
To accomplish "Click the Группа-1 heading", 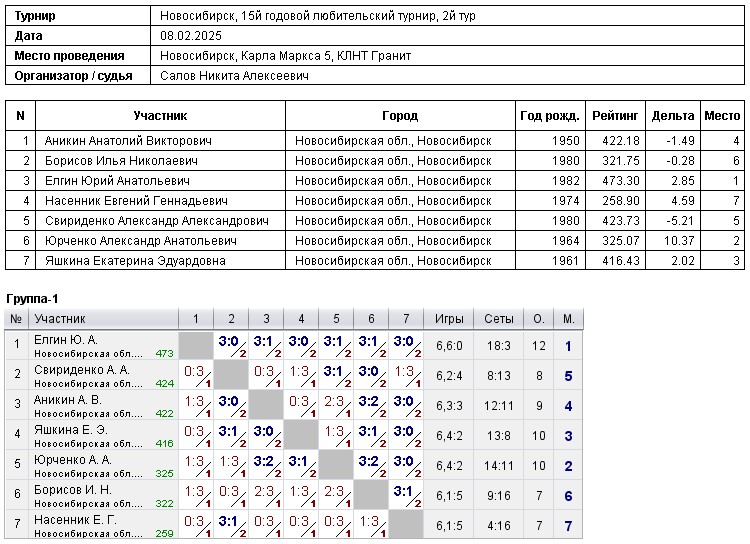I will coord(33,299).
